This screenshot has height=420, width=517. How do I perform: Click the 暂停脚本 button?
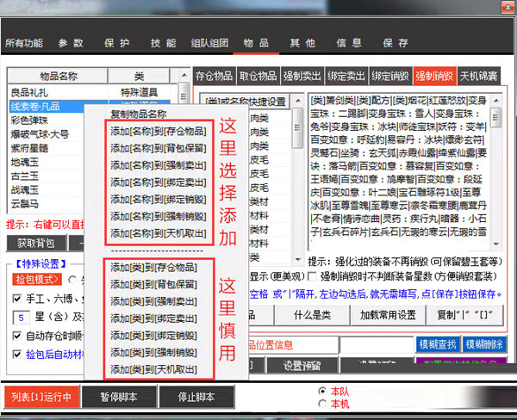119,397
